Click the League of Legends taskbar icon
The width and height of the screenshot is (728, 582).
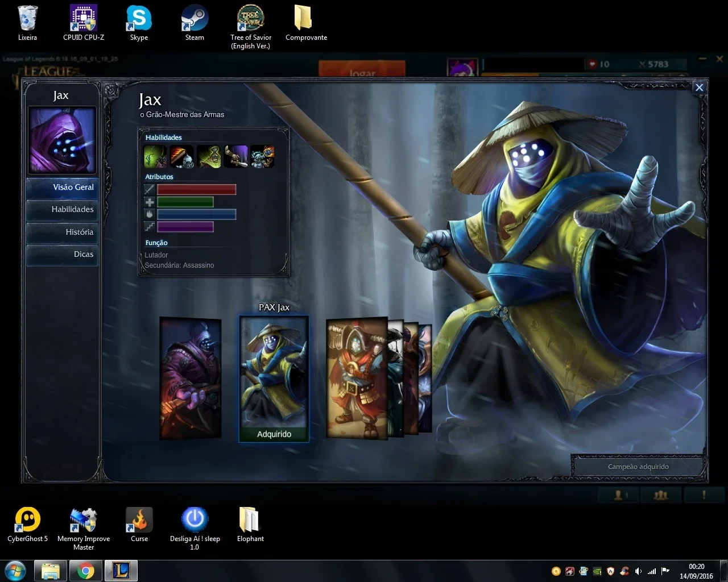[121, 571]
